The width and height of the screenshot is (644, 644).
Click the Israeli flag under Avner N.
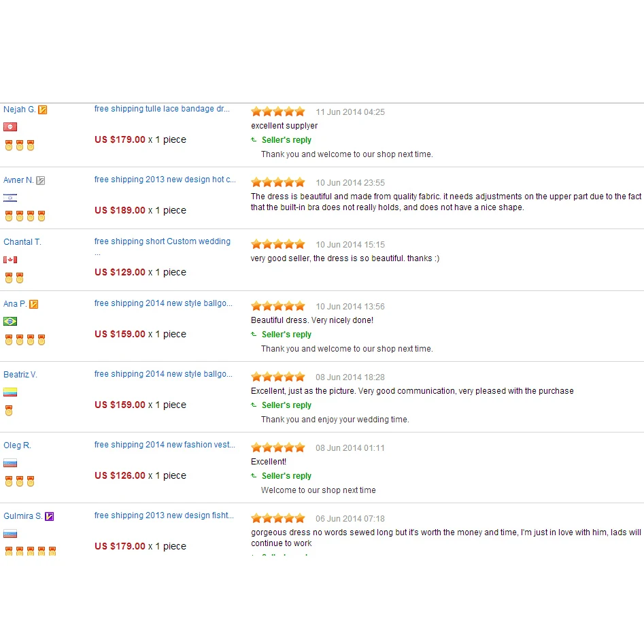click(x=10, y=198)
